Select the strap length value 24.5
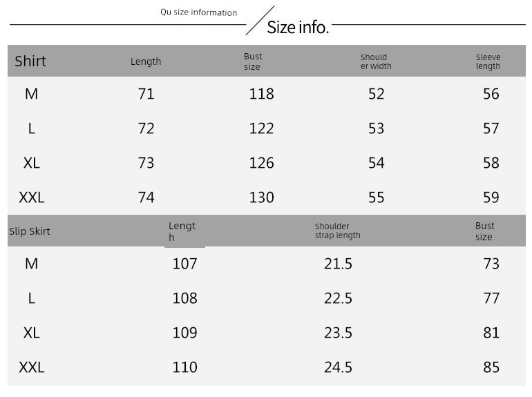This screenshot has width=532, height=397. tap(339, 367)
